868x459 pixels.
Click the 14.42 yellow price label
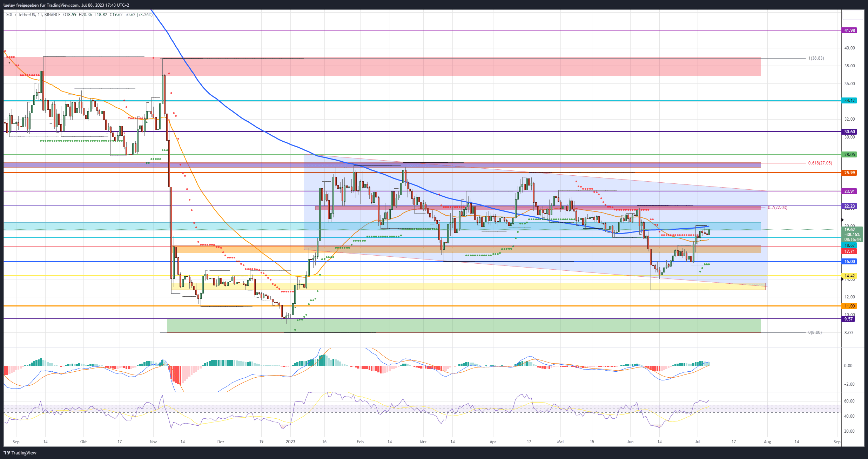(849, 276)
